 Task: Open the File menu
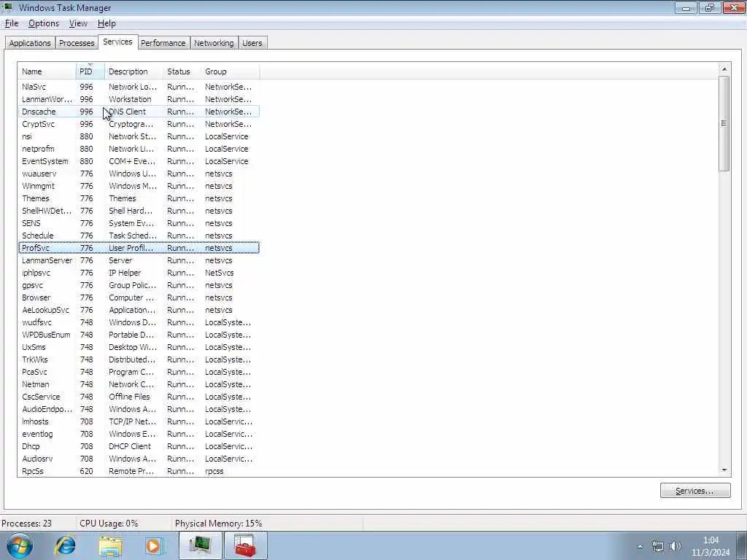coord(12,23)
